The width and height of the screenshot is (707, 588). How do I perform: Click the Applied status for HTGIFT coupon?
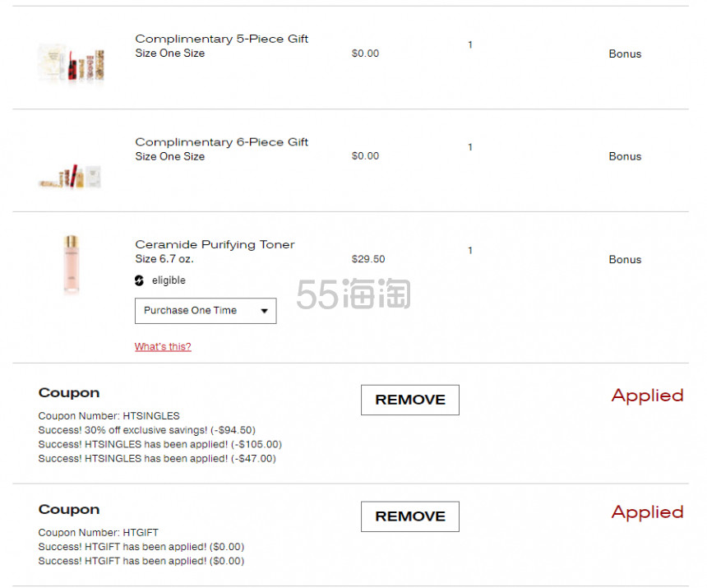tap(648, 512)
